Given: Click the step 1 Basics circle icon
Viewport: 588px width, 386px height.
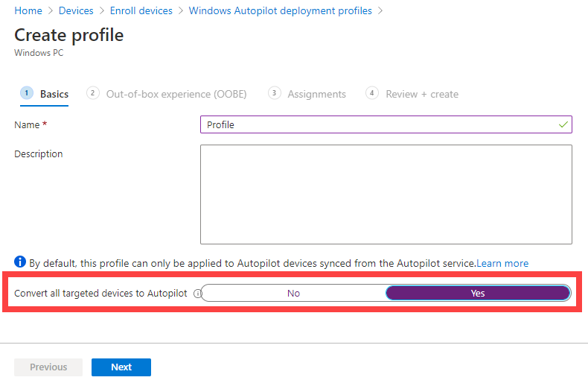Looking at the screenshot, I should [x=27, y=93].
